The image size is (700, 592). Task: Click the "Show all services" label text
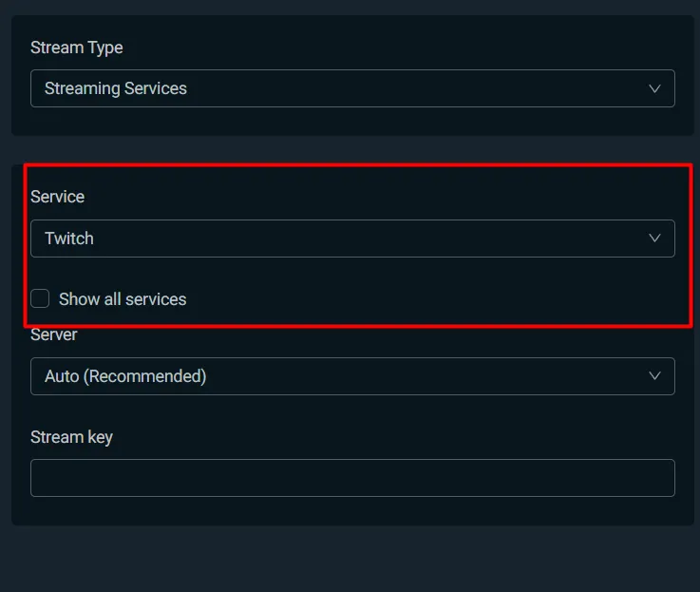click(123, 299)
